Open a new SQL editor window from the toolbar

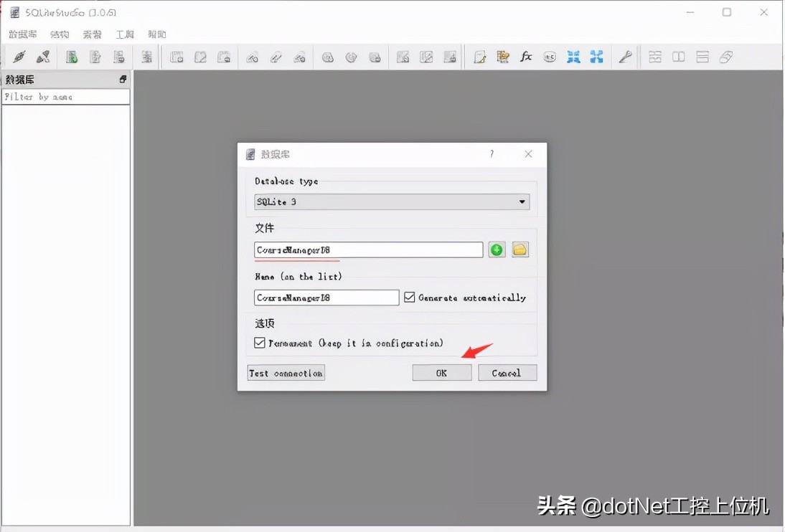[479, 56]
